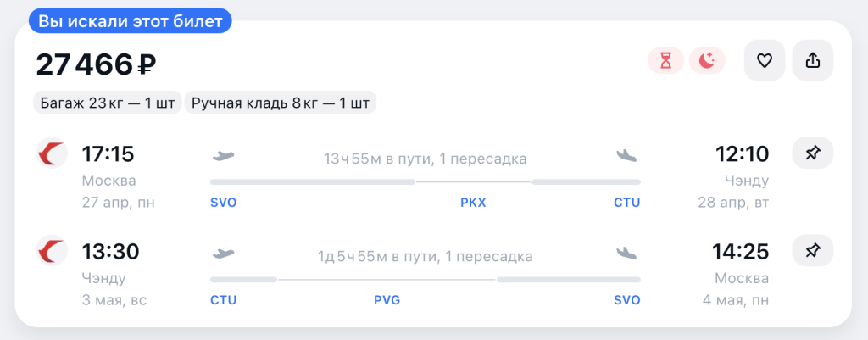
Task: Click the hourglass long-layover badge
Action: [x=665, y=61]
